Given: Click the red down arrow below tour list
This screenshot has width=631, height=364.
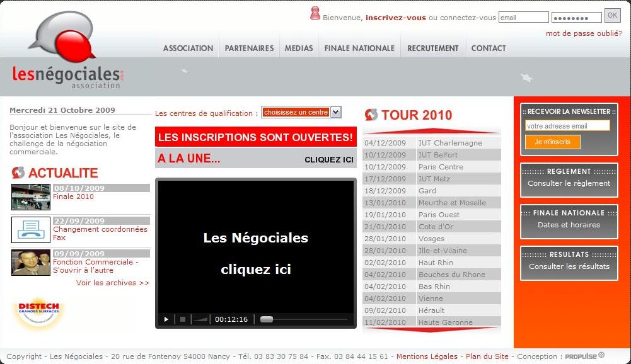Looking at the screenshot, I should coord(431,330).
